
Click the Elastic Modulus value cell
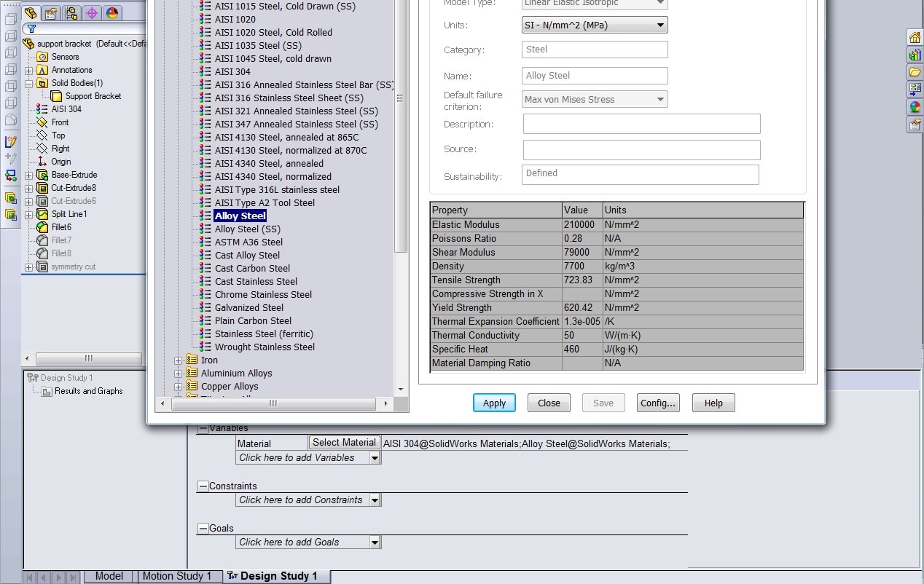[582, 225]
